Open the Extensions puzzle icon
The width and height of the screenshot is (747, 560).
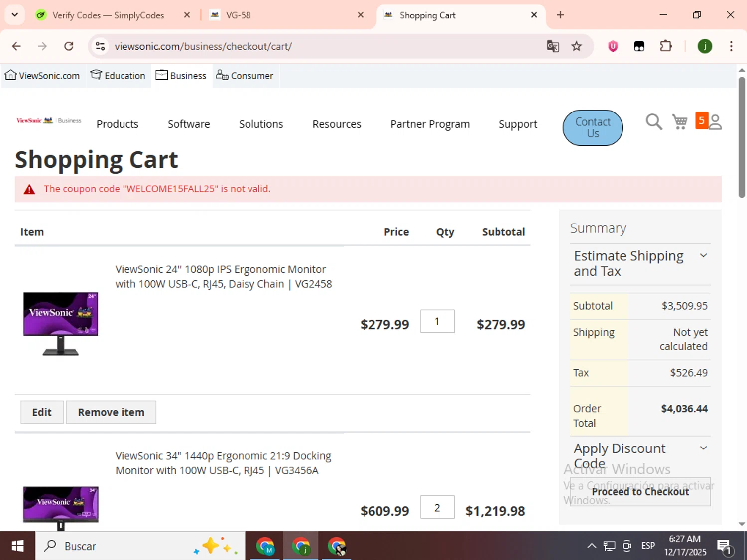(x=666, y=46)
